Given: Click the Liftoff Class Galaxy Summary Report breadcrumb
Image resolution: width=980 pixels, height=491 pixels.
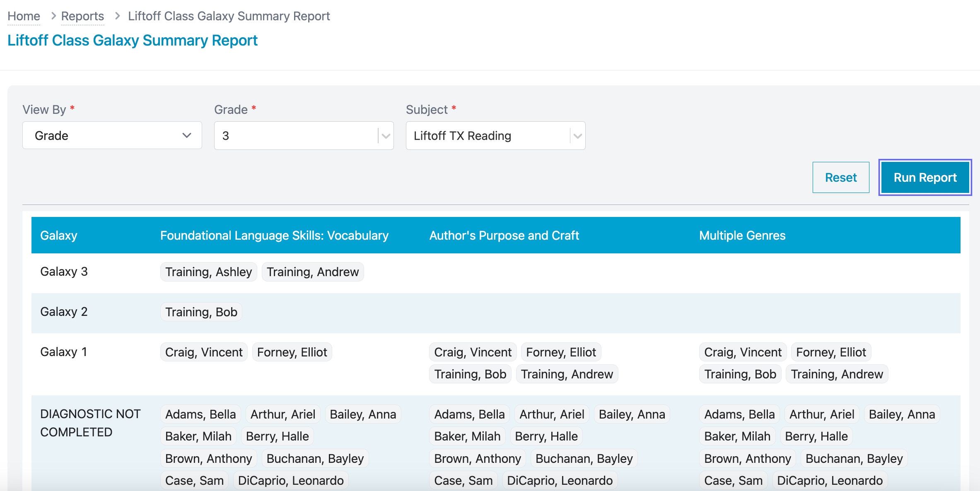Looking at the screenshot, I should (229, 16).
